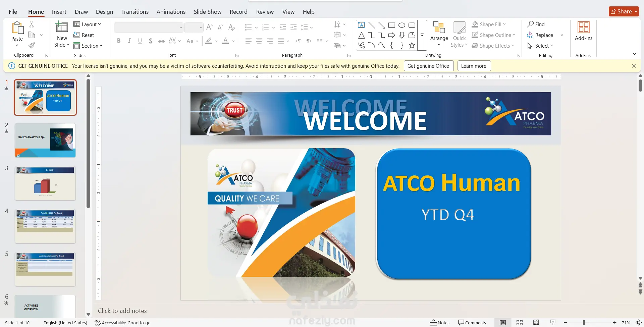Viewport: 644px width, 327px height.
Task: Open the font size combo box
Action: click(194, 28)
